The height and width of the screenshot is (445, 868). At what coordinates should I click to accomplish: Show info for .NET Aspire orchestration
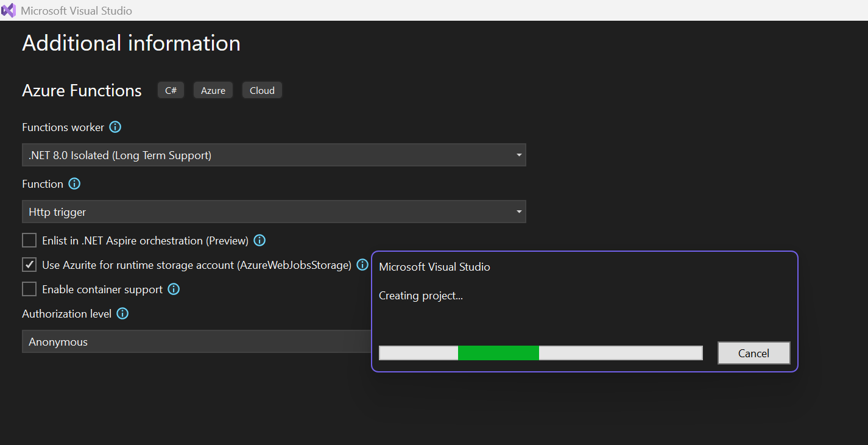point(259,240)
